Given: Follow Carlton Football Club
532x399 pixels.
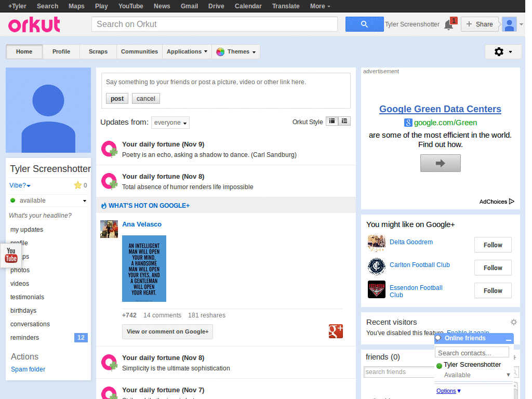Looking at the screenshot, I should tap(493, 268).
